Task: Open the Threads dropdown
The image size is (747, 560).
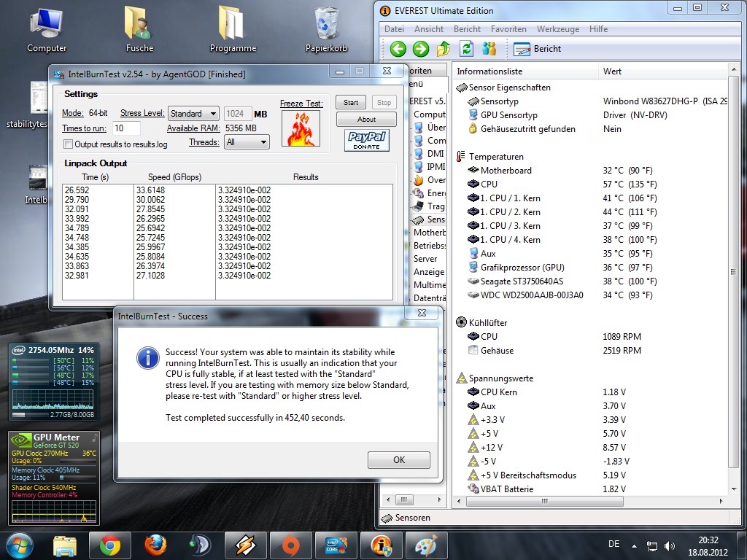Action: [247, 142]
